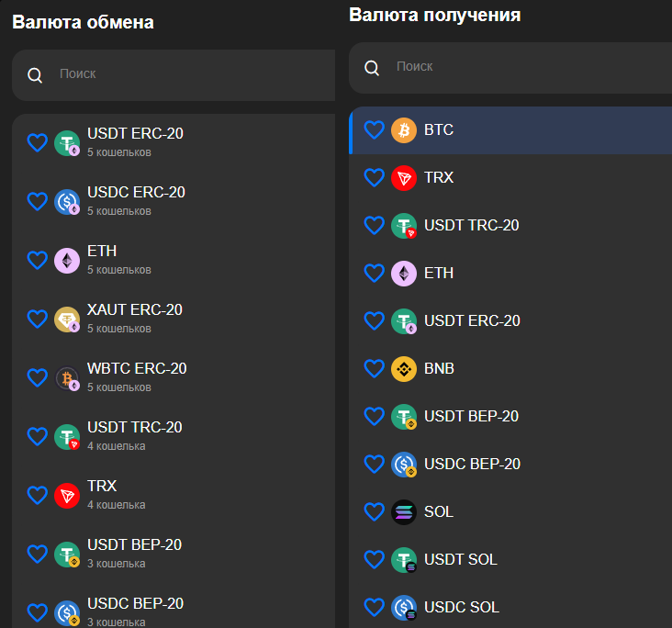
Task: Favorite USDT SOL heart icon
Action: coord(375,559)
